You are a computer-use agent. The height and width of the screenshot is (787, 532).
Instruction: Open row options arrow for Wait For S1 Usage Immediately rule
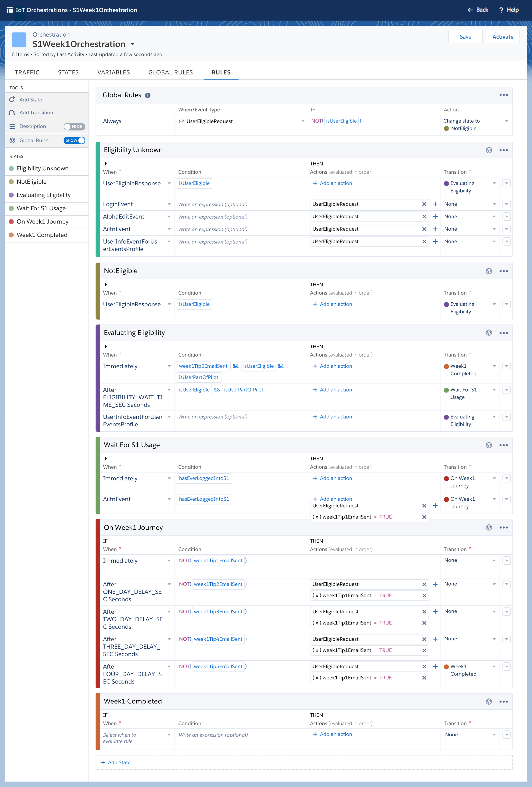506,478
